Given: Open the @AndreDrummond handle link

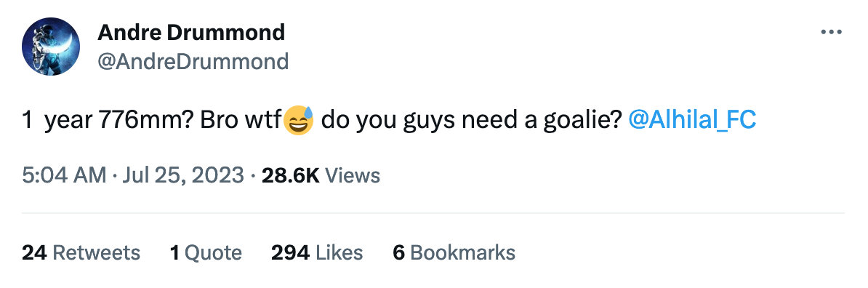Looking at the screenshot, I should coord(193,62).
